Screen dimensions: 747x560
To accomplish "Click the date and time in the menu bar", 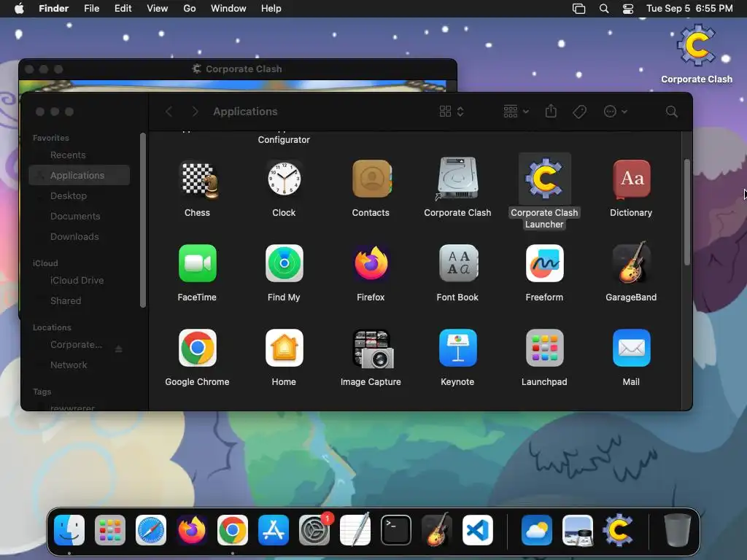I will coord(689,9).
